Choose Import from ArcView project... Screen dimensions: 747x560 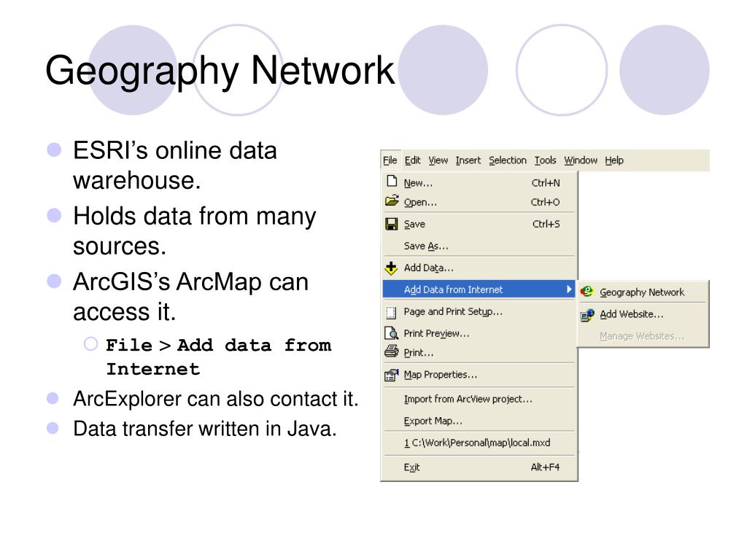(x=479, y=399)
